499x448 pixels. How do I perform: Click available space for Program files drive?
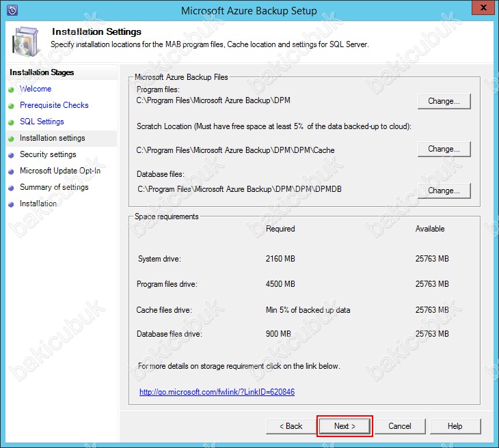[432, 284]
